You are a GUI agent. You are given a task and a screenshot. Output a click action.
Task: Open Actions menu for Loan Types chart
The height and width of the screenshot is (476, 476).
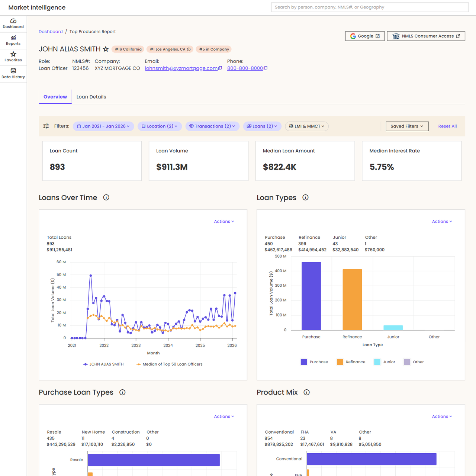pyautogui.click(x=442, y=222)
